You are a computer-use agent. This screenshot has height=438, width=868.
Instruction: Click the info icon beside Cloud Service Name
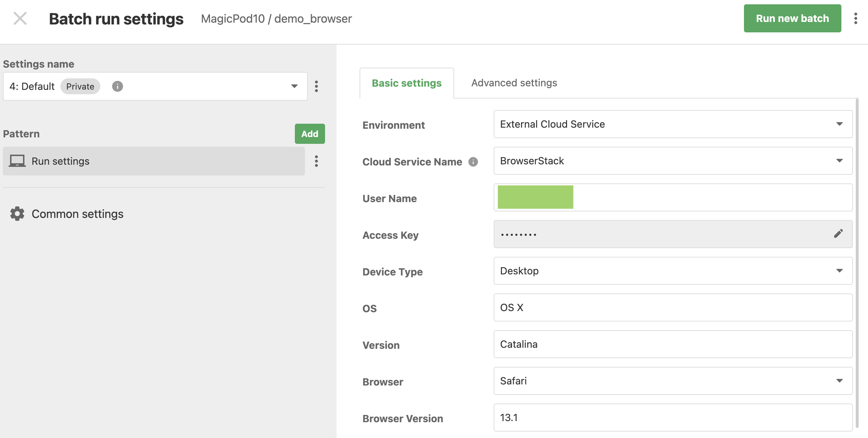click(473, 162)
